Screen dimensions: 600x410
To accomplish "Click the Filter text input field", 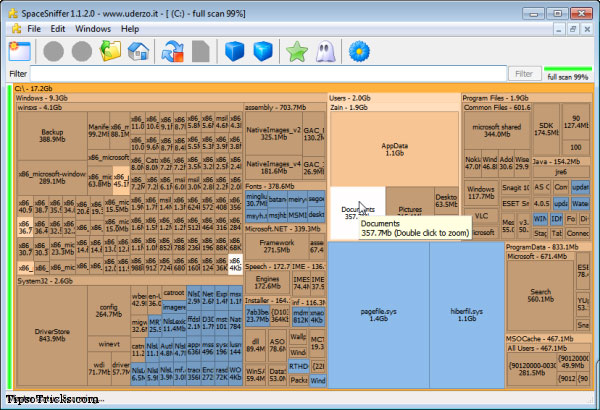I will (268, 74).
